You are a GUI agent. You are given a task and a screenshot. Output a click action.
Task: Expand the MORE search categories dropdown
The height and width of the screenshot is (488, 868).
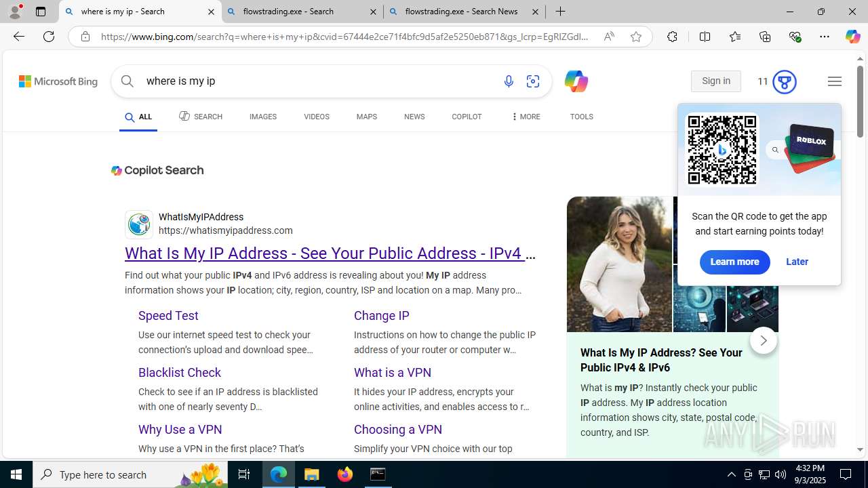526,117
